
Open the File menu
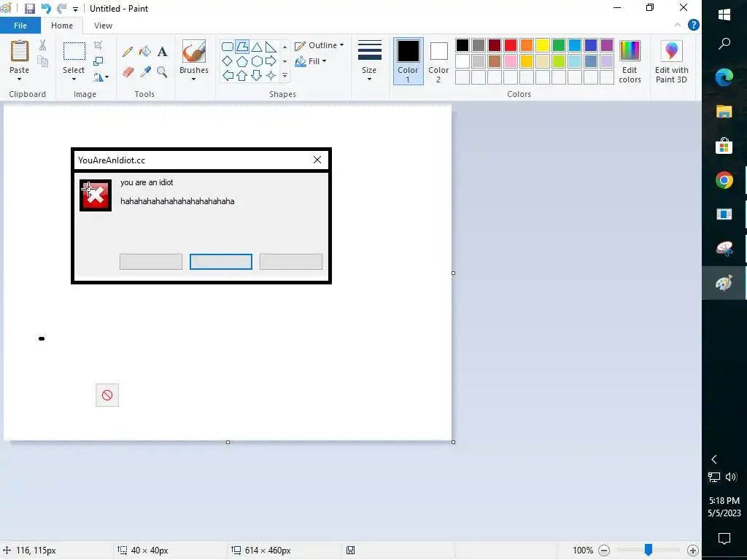click(20, 26)
